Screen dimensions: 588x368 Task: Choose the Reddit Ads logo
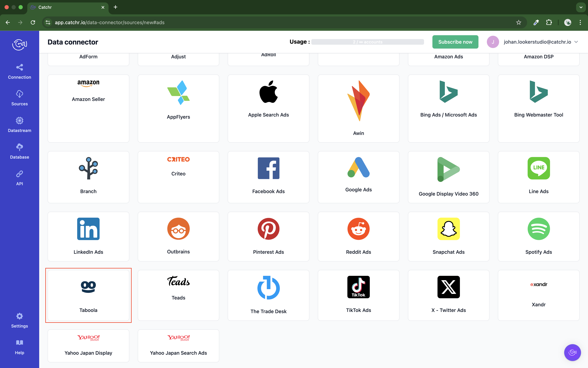tap(358, 229)
